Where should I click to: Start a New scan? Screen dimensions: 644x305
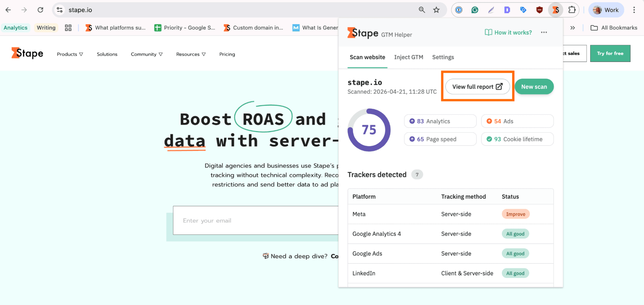(x=534, y=87)
